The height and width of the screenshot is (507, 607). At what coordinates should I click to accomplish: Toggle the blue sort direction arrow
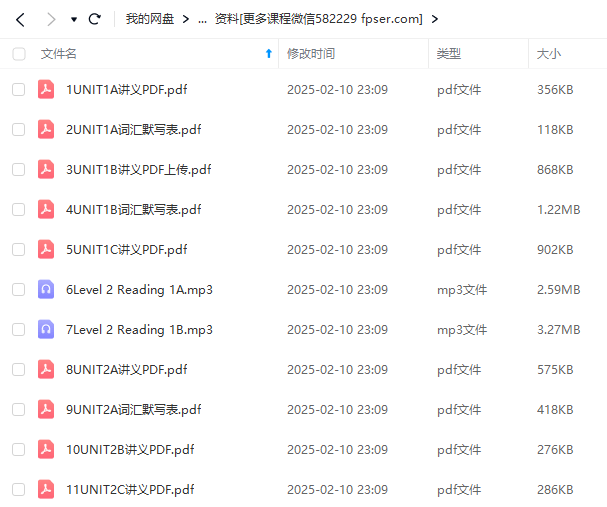click(269, 54)
